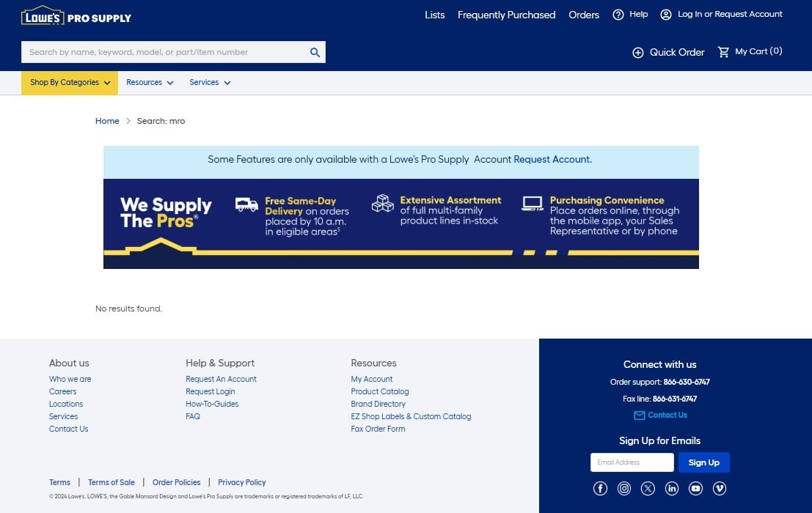Click the Help question mark icon
This screenshot has width=812, height=513.
pyautogui.click(x=618, y=15)
